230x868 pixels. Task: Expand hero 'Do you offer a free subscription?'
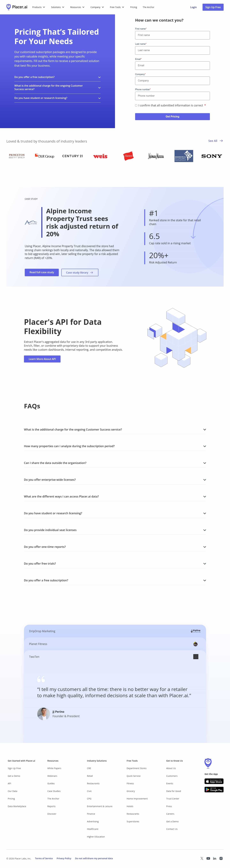[57, 77]
